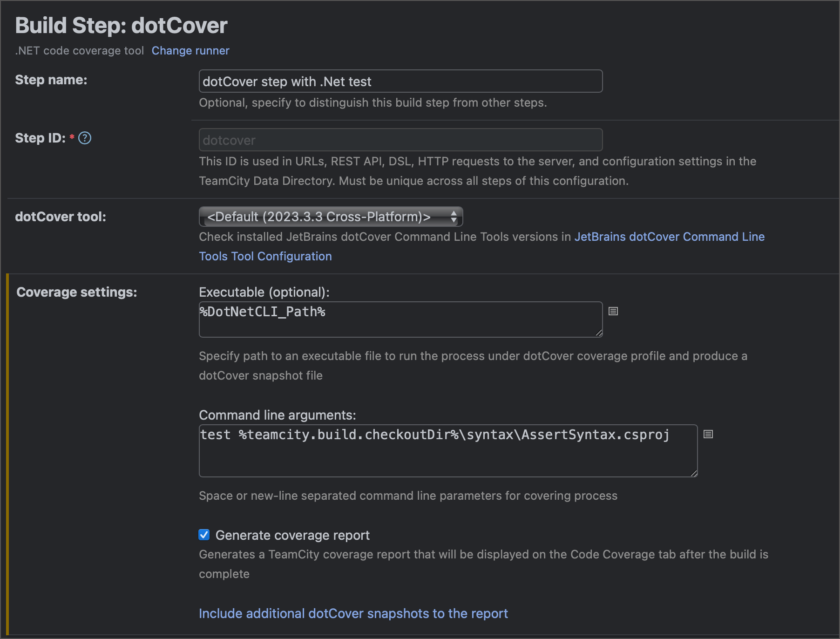840x639 pixels.
Task: Open Change runner
Action: (190, 50)
